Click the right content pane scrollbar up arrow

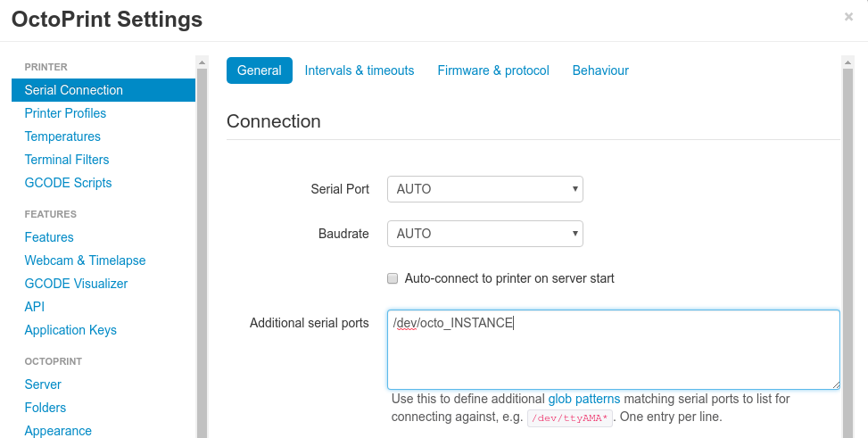[x=848, y=62]
